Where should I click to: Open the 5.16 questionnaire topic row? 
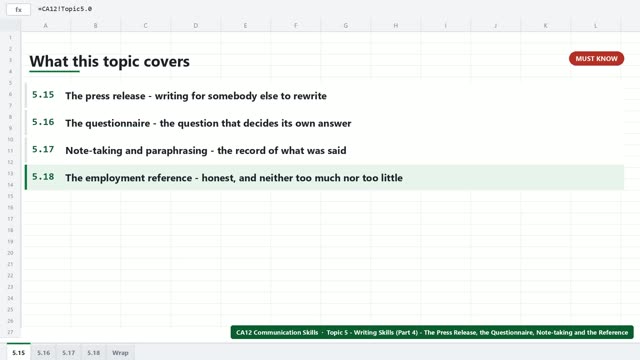(x=324, y=123)
